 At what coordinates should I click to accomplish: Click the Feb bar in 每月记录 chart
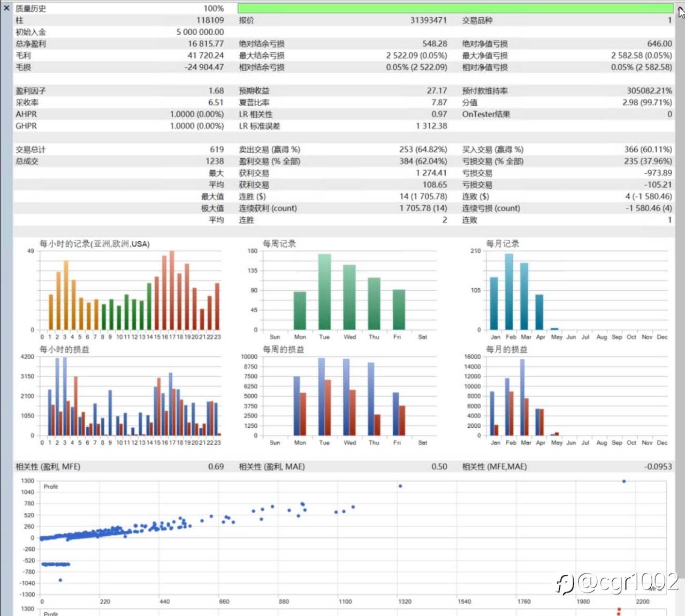click(509, 292)
